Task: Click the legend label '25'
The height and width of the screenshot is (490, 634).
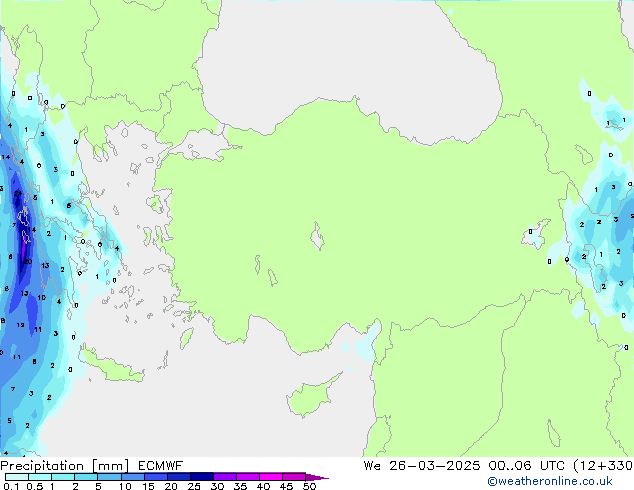Action: (x=194, y=486)
